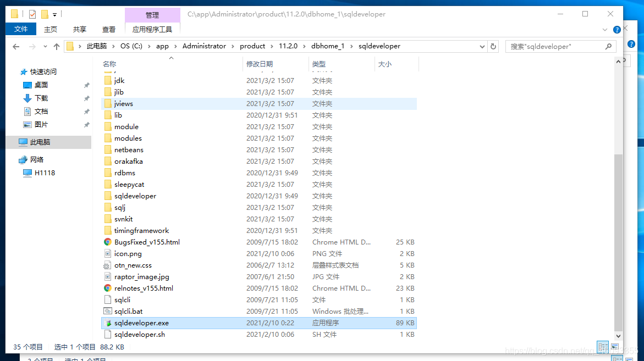Click scrollbar up arrow button
This screenshot has width=644, height=361.
pos(618,62)
